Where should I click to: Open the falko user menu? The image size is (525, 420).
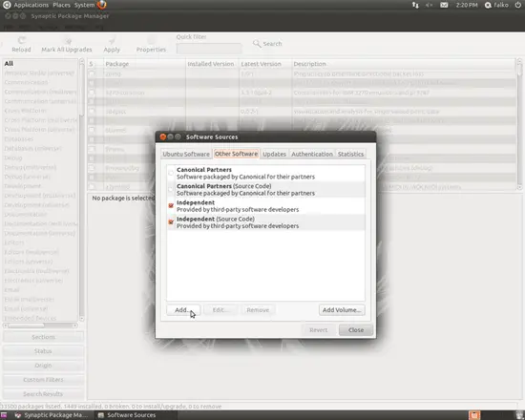(x=497, y=5)
